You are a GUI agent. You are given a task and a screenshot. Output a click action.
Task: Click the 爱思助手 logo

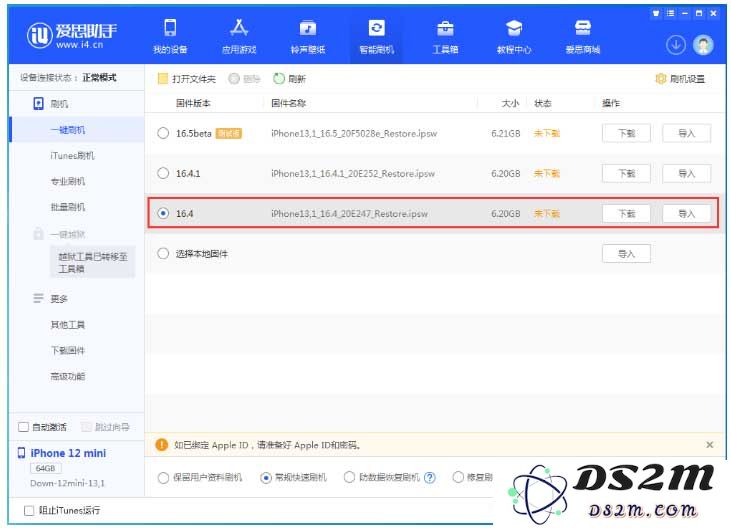(71, 35)
